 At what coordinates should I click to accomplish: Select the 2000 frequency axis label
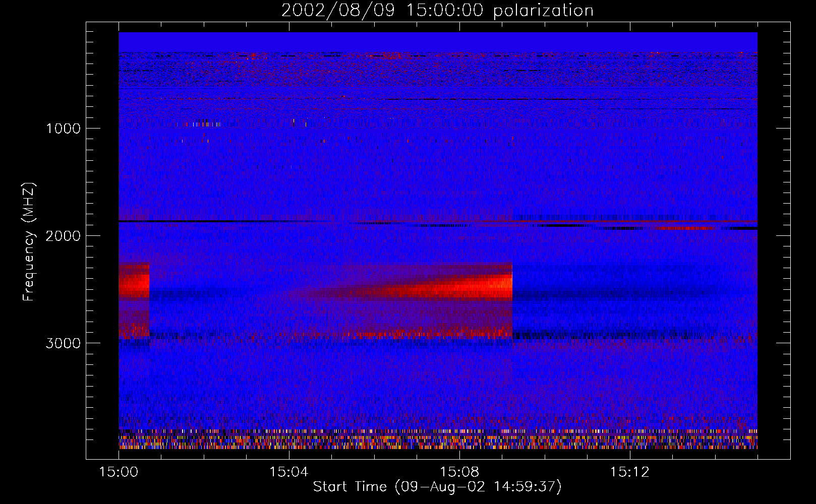click(63, 236)
